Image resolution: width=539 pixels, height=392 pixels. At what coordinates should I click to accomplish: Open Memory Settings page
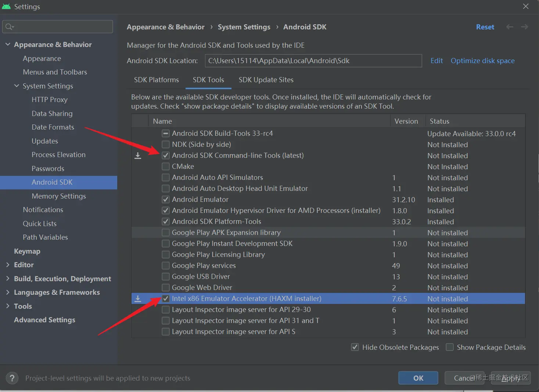click(x=59, y=196)
